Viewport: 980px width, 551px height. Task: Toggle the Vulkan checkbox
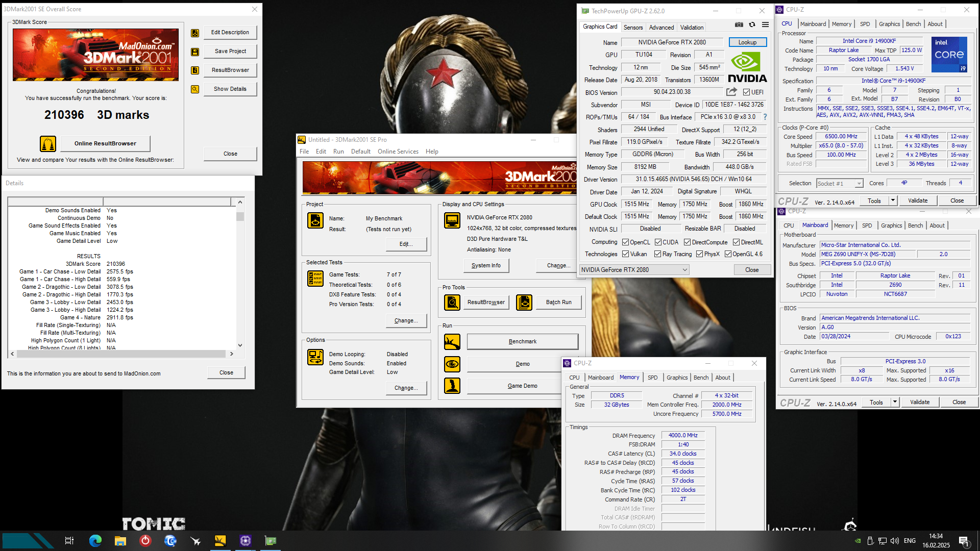626,254
